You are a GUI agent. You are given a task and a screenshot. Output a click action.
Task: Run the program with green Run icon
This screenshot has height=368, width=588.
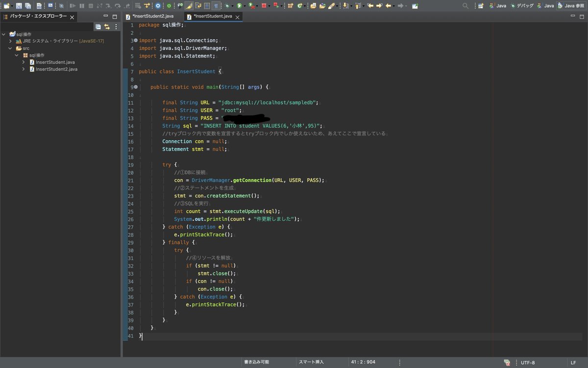click(x=239, y=6)
